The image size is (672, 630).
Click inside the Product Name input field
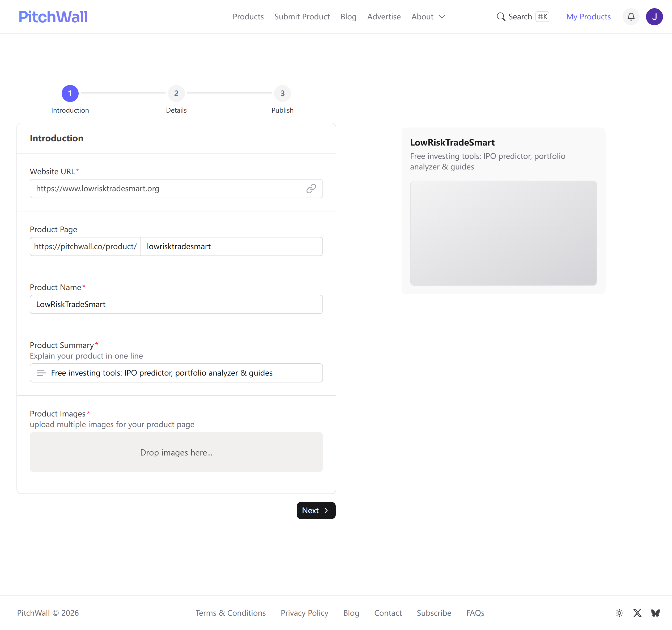click(176, 304)
